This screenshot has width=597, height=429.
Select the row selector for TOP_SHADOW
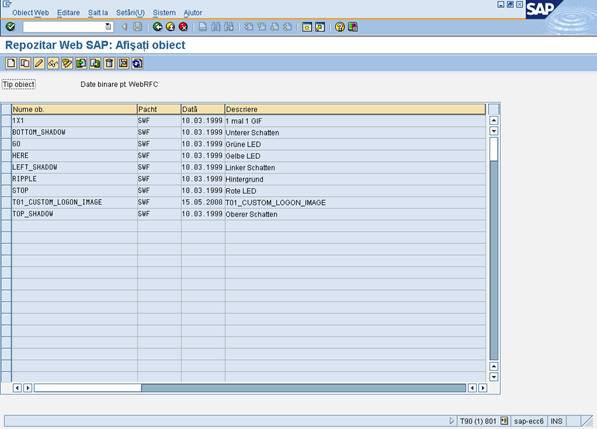click(6, 214)
